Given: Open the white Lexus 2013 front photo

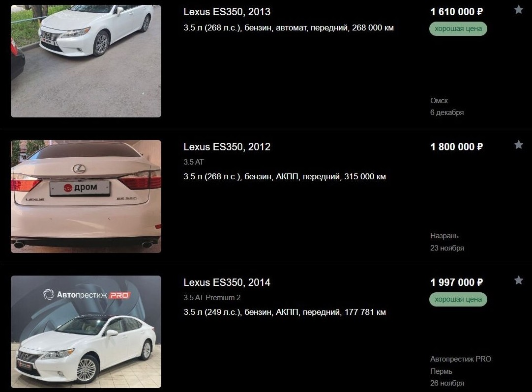Looking at the screenshot, I should click(x=86, y=61).
